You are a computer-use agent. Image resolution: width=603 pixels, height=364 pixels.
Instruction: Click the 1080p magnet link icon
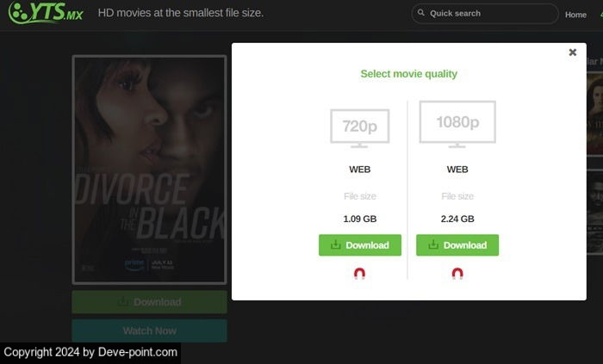(x=457, y=274)
